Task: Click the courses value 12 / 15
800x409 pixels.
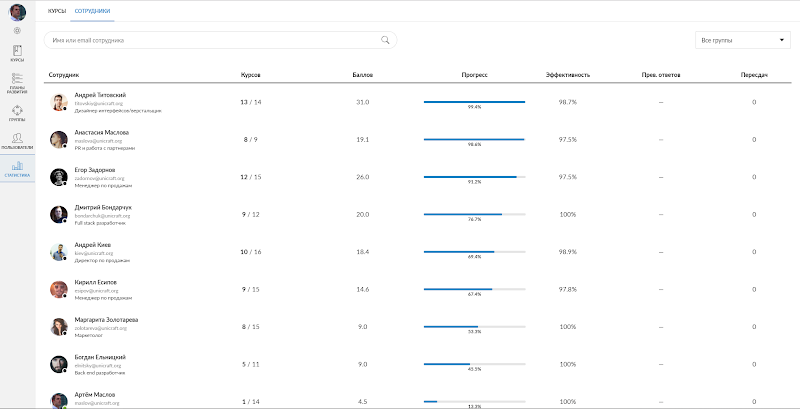Action: coord(251,177)
